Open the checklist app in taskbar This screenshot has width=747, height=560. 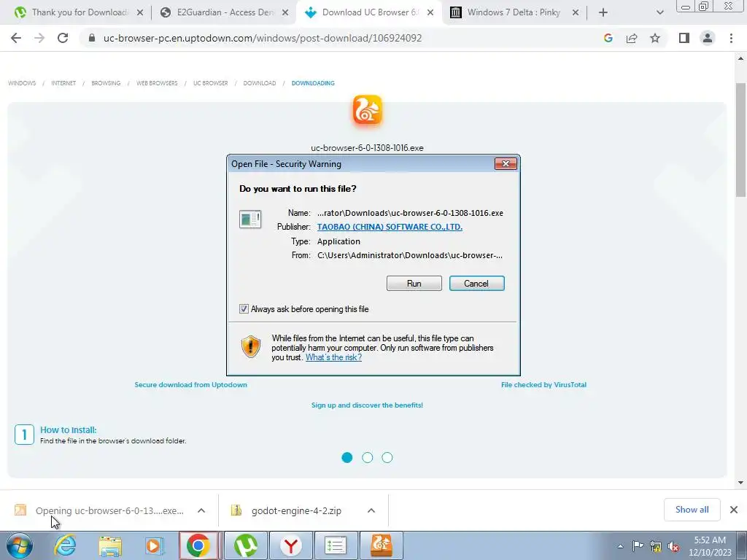336,545
